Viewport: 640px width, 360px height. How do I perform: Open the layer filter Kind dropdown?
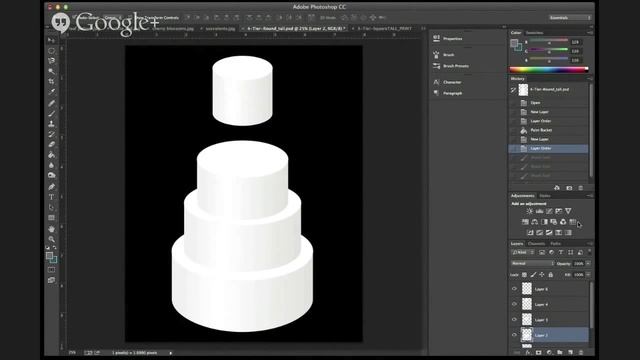point(523,253)
